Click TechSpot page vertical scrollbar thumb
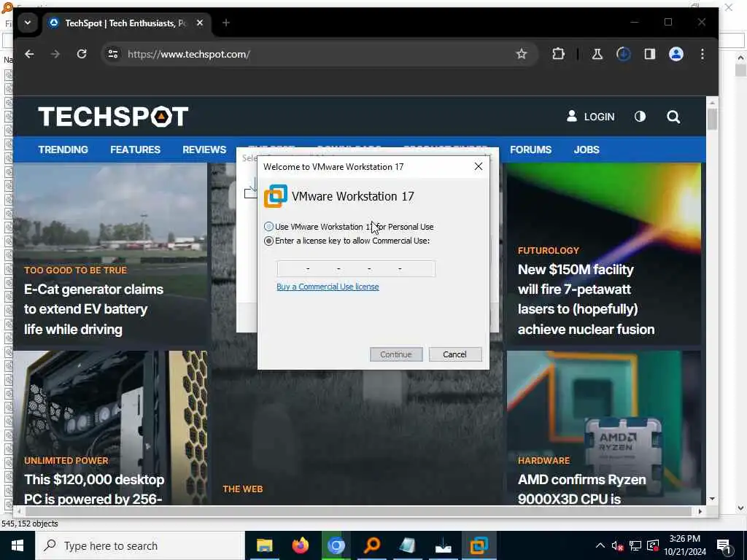Viewport: 747px width, 560px height. [712, 119]
